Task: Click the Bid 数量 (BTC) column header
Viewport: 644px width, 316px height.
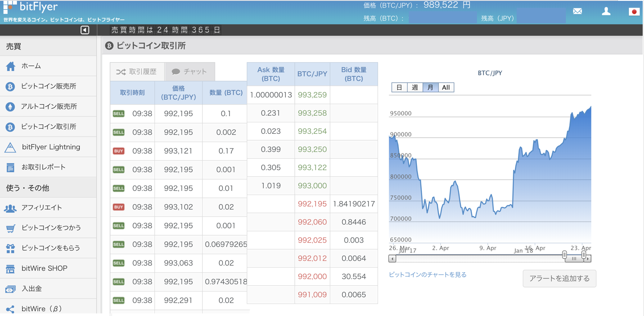Action: 354,74
